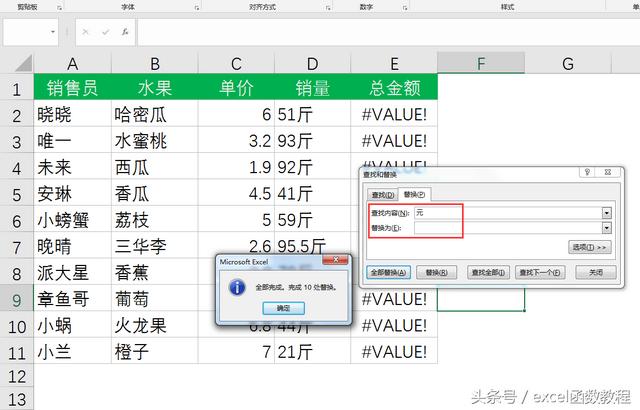Click the 水果 header cell
Screen dimensions: 640x410
coord(155,87)
